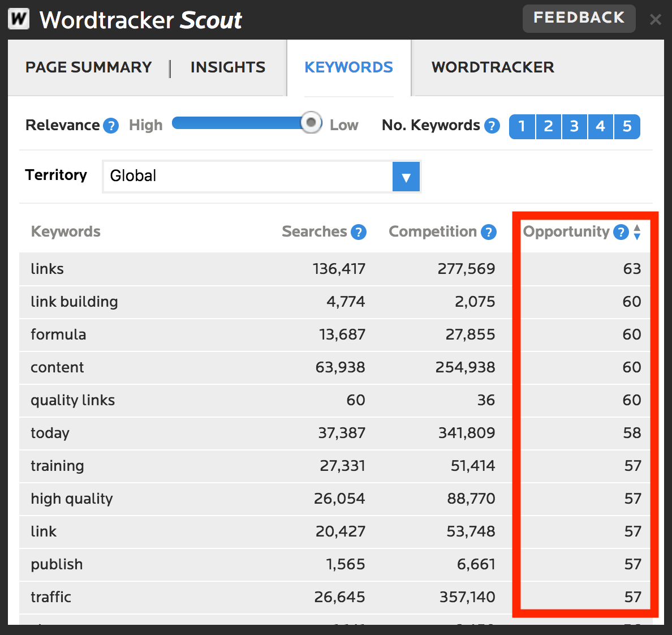672x635 pixels.
Task: Open the Insights tab
Action: (x=228, y=67)
